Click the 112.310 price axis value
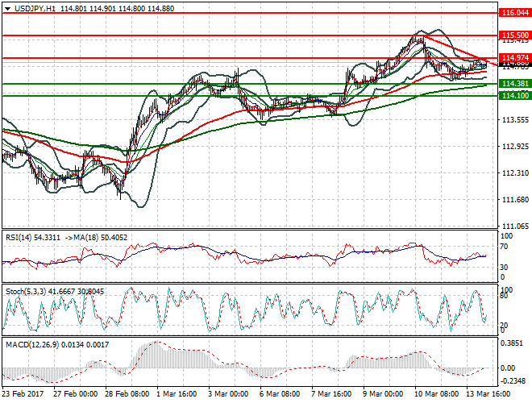Screen dimensions: 532x403 coord(515,173)
